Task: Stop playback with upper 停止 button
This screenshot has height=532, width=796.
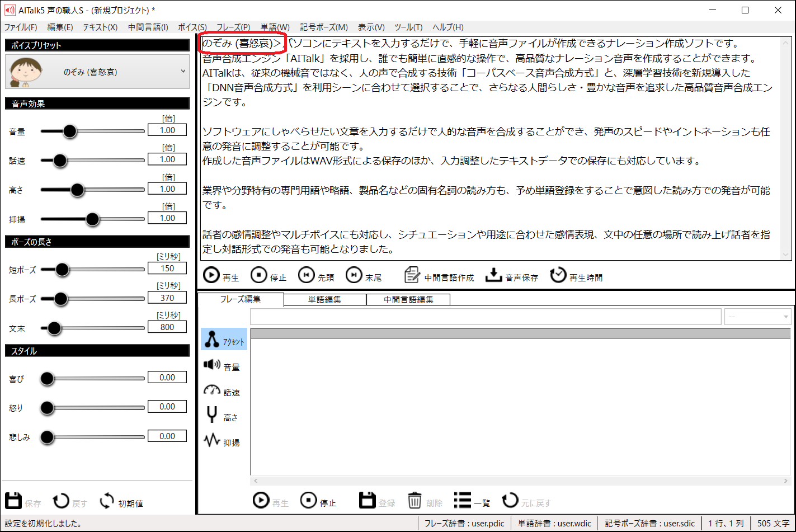Action: click(x=268, y=276)
